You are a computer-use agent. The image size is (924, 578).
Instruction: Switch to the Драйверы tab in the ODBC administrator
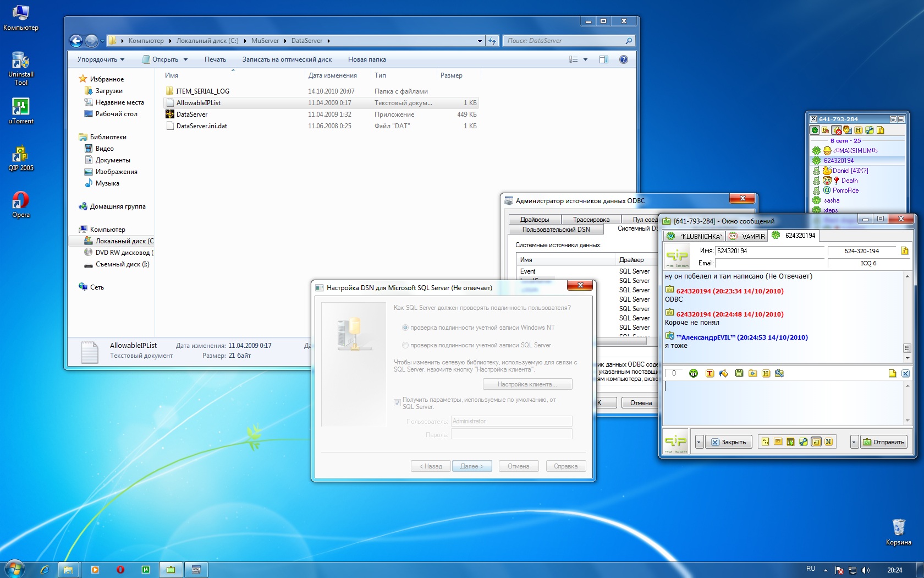(x=535, y=220)
